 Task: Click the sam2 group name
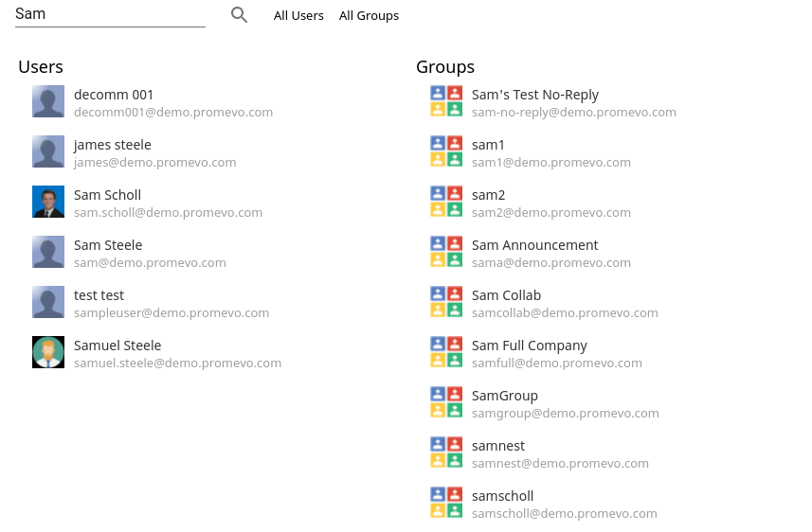[x=488, y=196]
